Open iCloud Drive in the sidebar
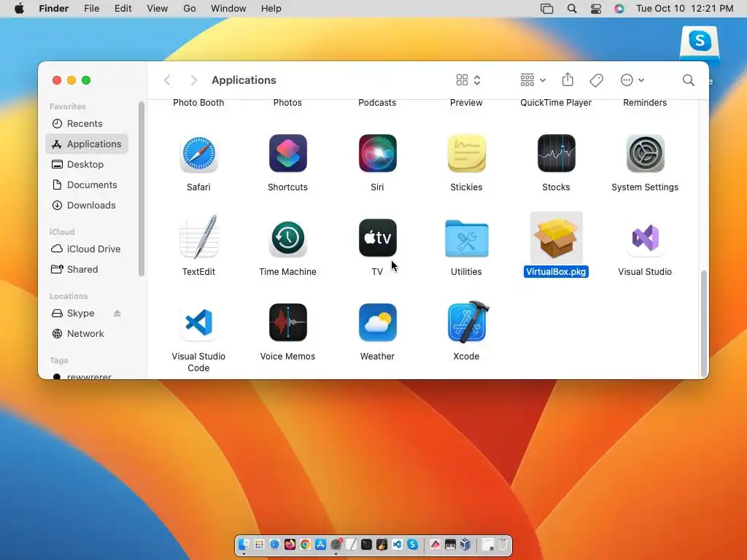This screenshot has height=560, width=747. (87, 249)
